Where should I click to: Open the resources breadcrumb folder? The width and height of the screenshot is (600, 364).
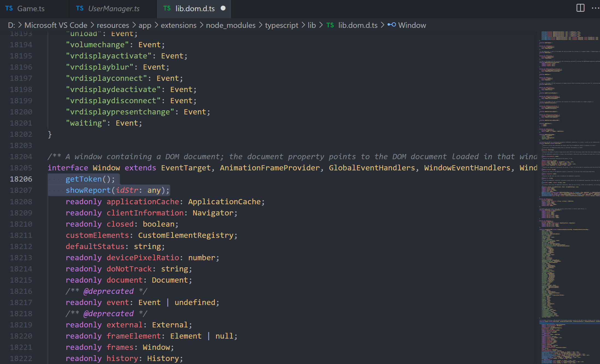[113, 25]
